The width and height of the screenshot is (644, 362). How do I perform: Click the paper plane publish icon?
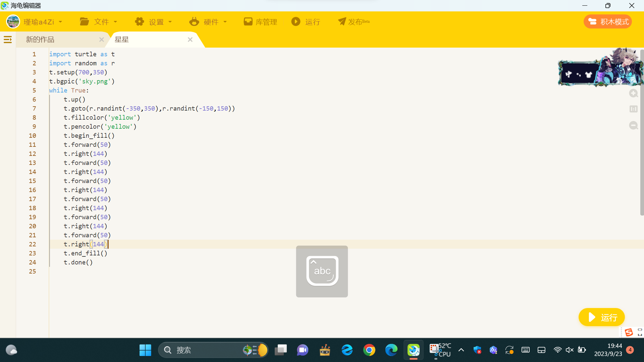pyautogui.click(x=342, y=21)
